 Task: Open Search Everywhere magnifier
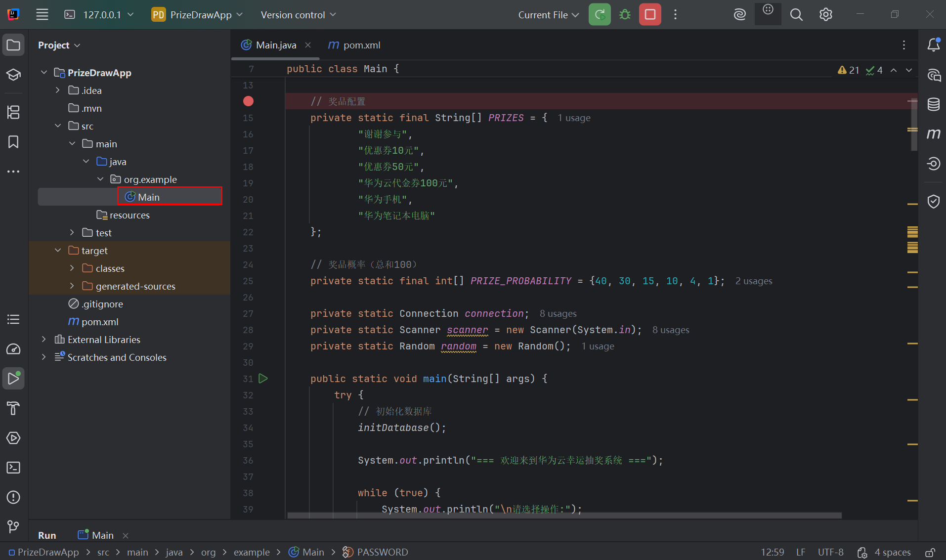coord(796,15)
